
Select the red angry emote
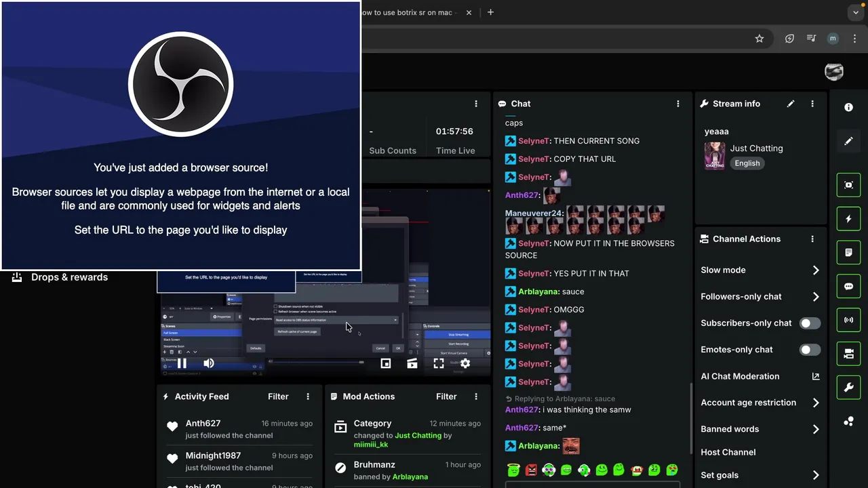pos(531,470)
